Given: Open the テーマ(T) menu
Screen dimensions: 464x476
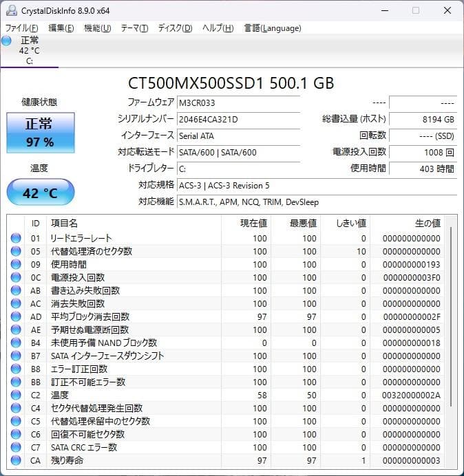Looking at the screenshot, I should pyautogui.click(x=134, y=28).
